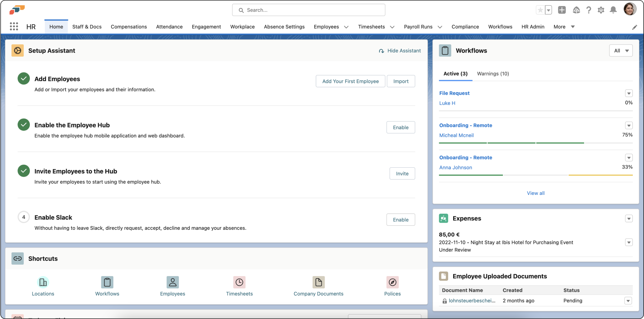
Task: Click the notifications bell icon
Action: [613, 10]
